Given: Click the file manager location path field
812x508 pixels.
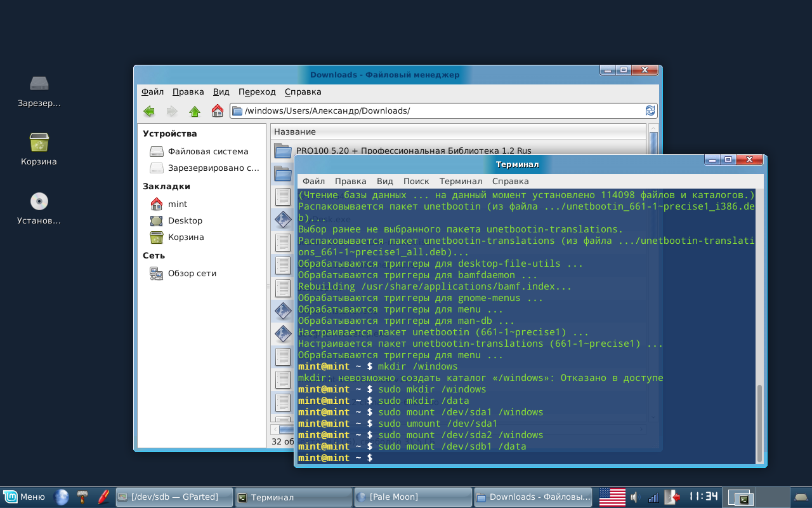Looking at the screenshot, I should (437, 110).
